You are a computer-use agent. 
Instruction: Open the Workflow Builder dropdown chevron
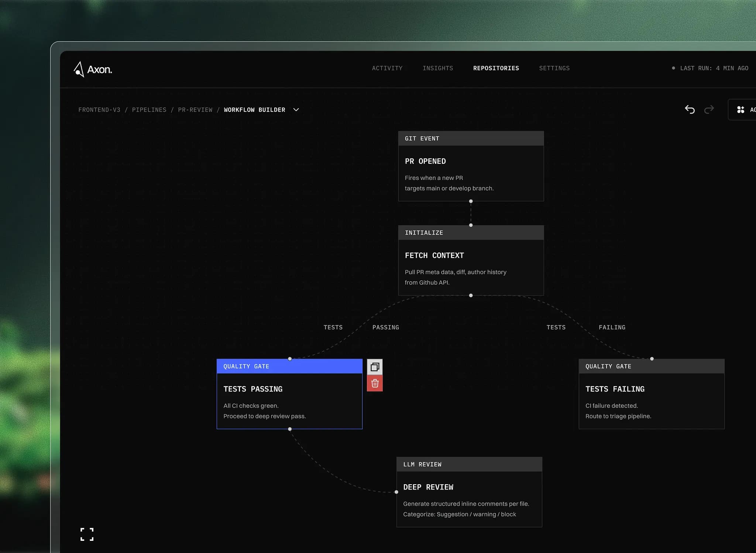296,110
